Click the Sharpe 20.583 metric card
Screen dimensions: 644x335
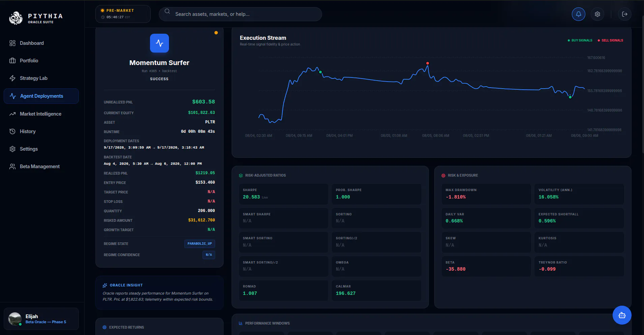point(284,194)
